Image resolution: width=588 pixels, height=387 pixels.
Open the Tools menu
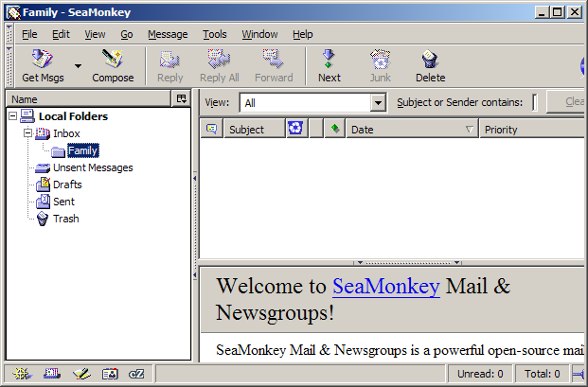click(215, 34)
